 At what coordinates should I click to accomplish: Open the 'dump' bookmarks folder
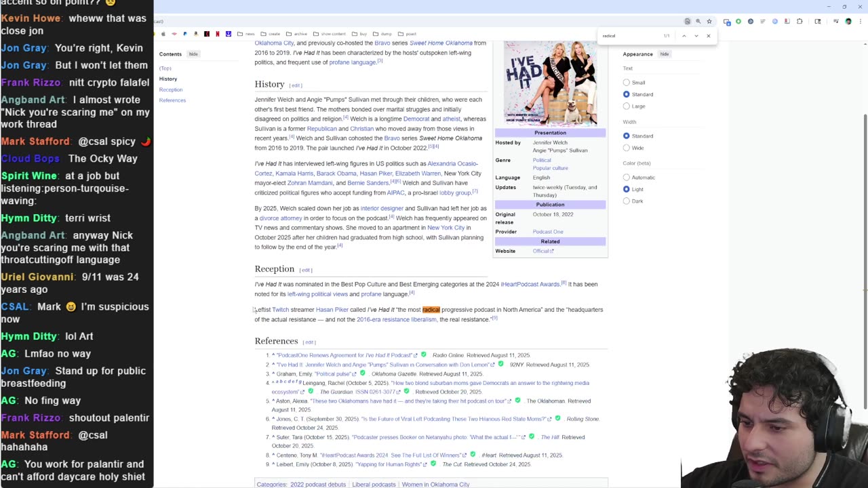tap(382, 34)
